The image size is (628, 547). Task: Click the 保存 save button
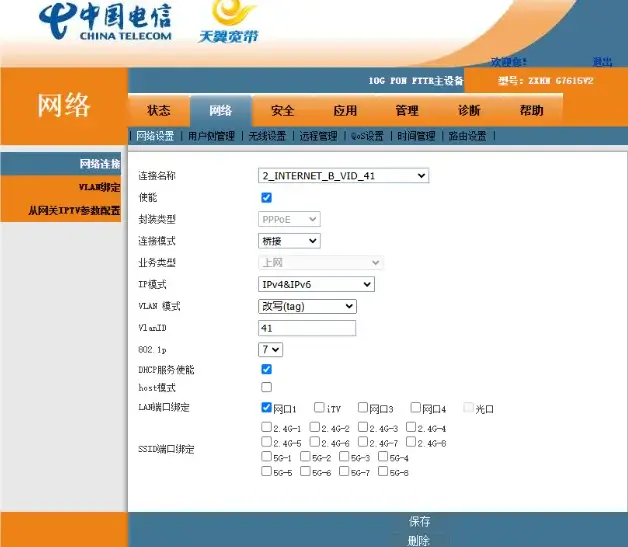tap(419, 521)
